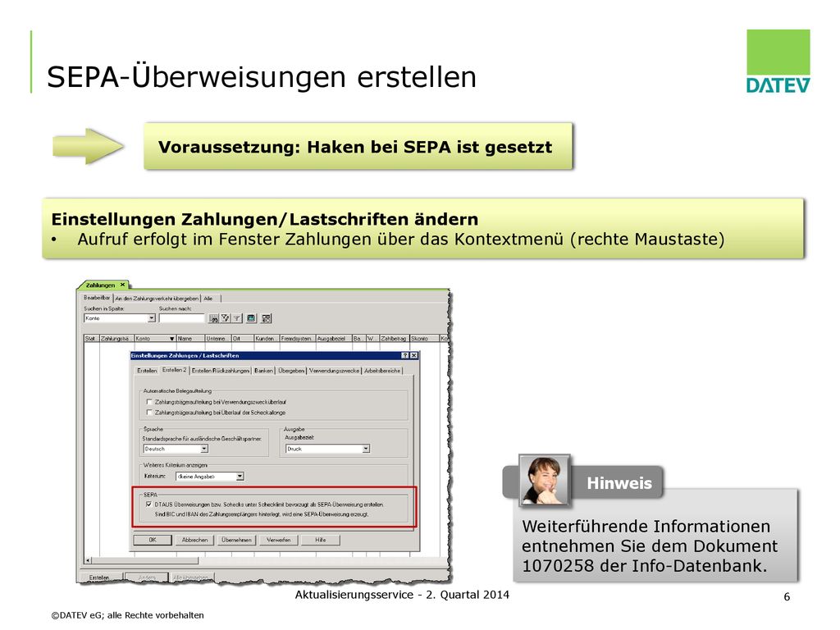Open An den Zahlungsverkehr übergeben tab
The image size is (840, 630).
[x=157, y=299]
